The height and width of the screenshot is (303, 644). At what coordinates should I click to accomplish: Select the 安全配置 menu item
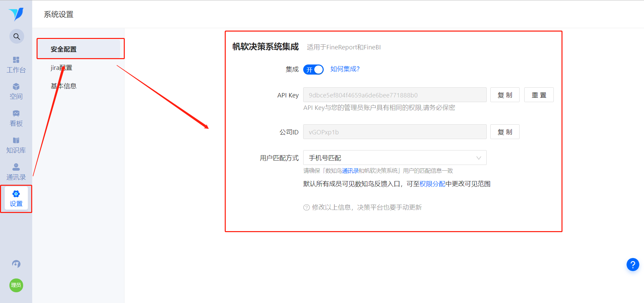(x=78, y=49)
